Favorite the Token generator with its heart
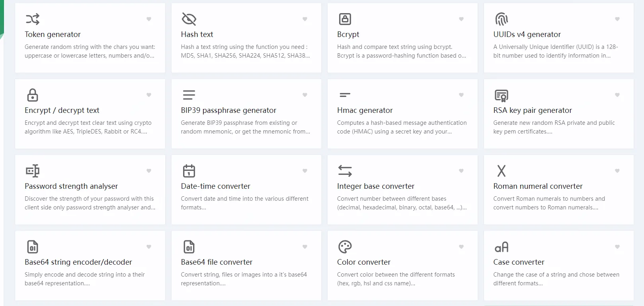644x306 pixels. [x=149, y=19]
